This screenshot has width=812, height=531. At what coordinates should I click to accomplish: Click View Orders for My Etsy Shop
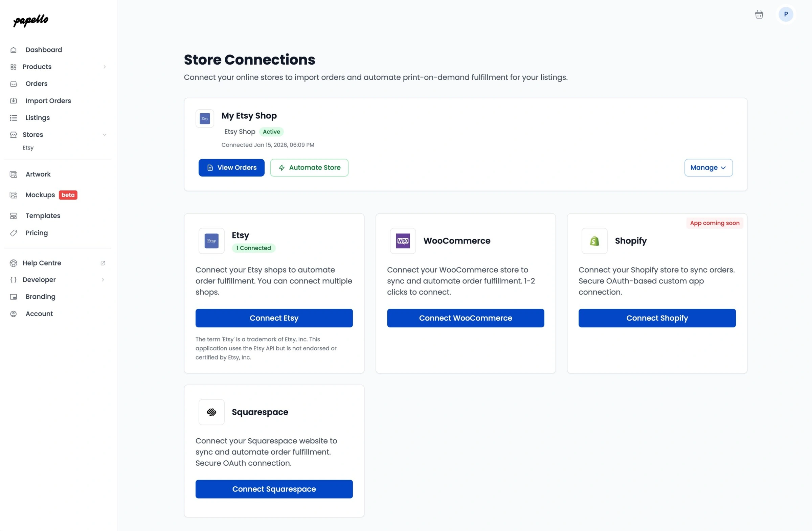pos(231,167)
